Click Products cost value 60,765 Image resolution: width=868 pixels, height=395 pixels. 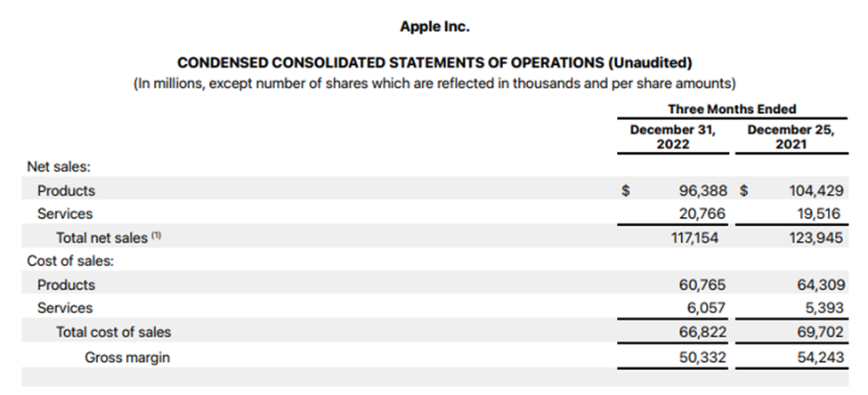pyautogui.click(x=702, y=285)
